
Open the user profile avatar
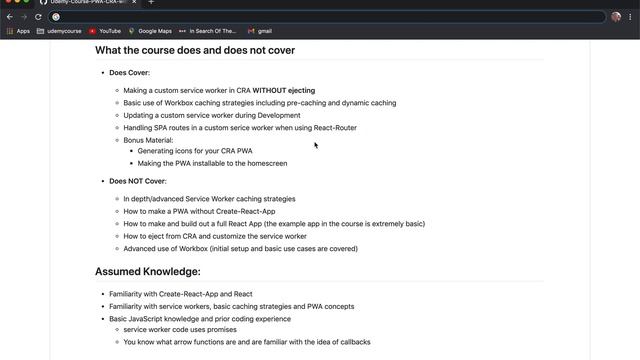(x=616, y=17)
